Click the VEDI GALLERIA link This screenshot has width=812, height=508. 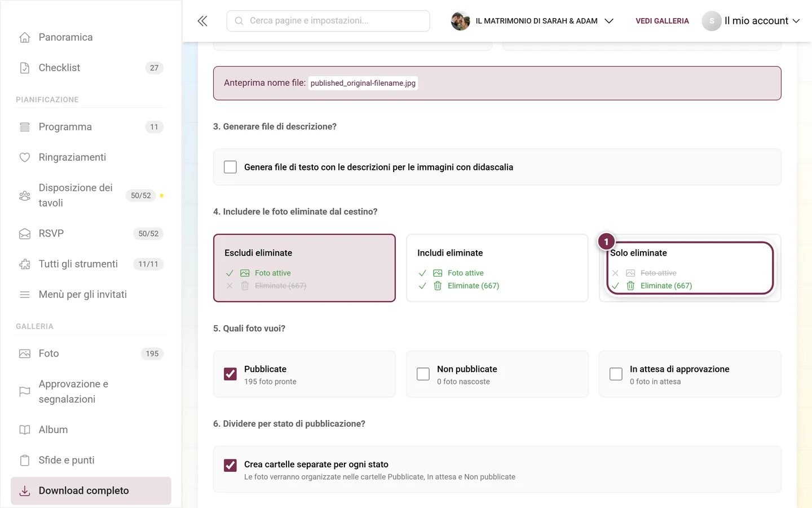(x=662, y=21)
